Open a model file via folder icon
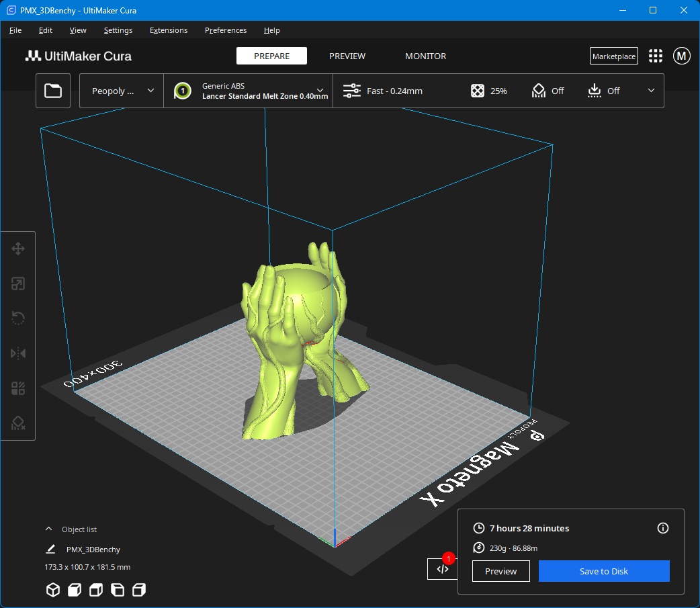This screenshot has height=608, width=700. pyautogui.click(x=53, y=90)
